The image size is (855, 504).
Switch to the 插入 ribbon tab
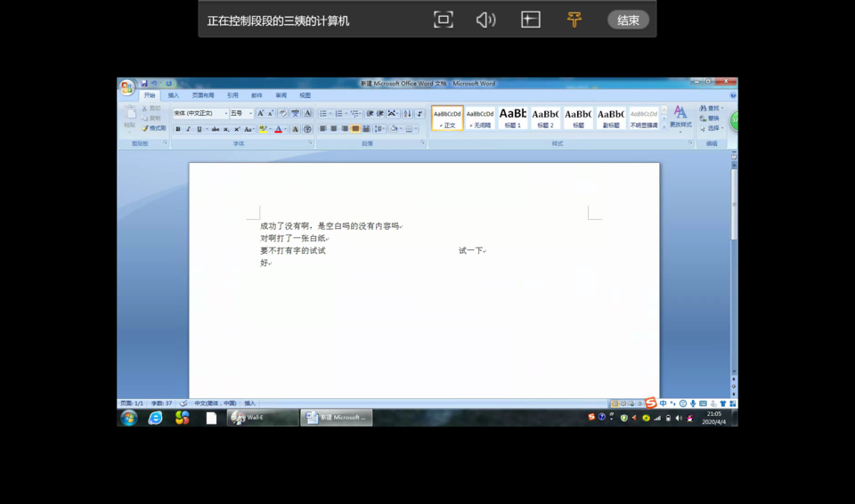click(x=174, y=95)
